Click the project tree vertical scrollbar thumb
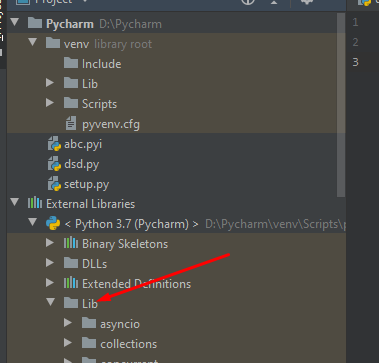 (x=341, y=105)
